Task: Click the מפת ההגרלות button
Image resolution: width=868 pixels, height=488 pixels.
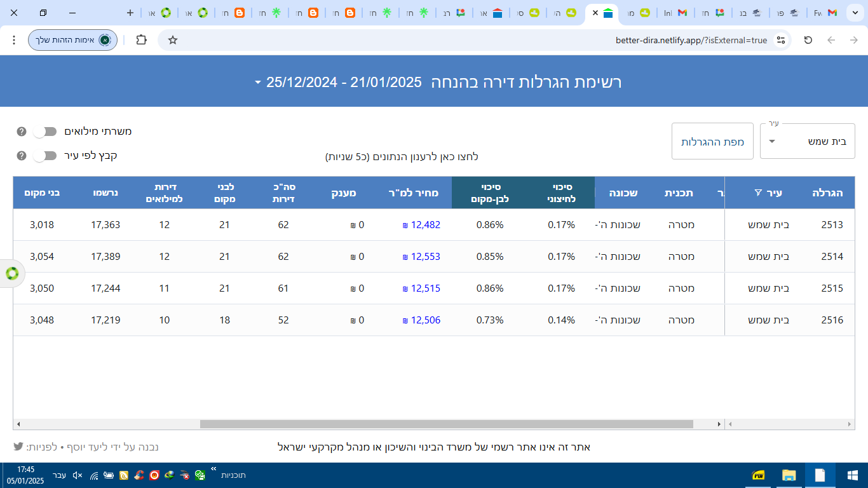Action: tap(712, 142)
